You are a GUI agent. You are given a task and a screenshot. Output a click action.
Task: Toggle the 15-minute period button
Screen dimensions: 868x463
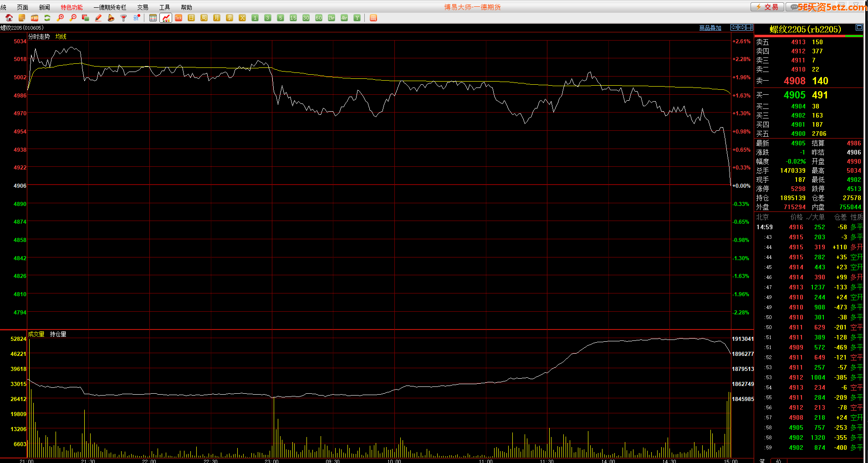click(x=293, y=18)
